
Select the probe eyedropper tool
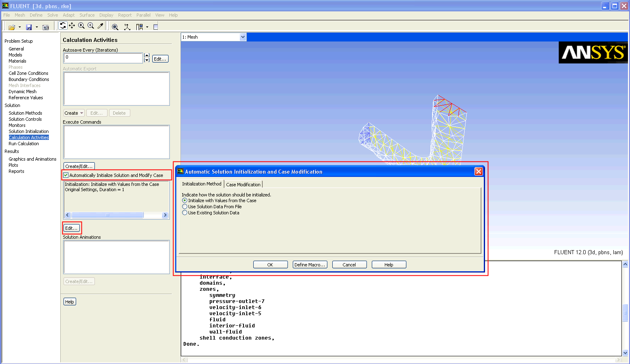pyautogui.click(x=100, y=26)
